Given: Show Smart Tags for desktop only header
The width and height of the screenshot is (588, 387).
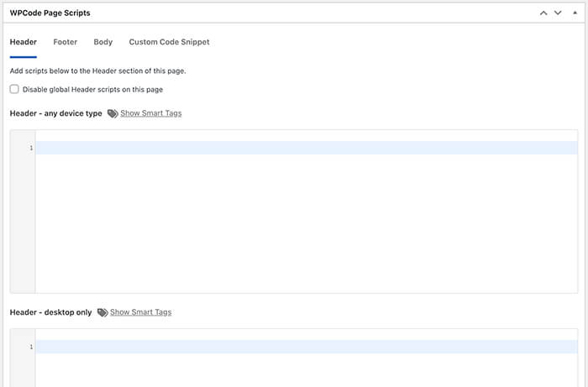Looking at the screenshot, I should click(x=140, y=312).
